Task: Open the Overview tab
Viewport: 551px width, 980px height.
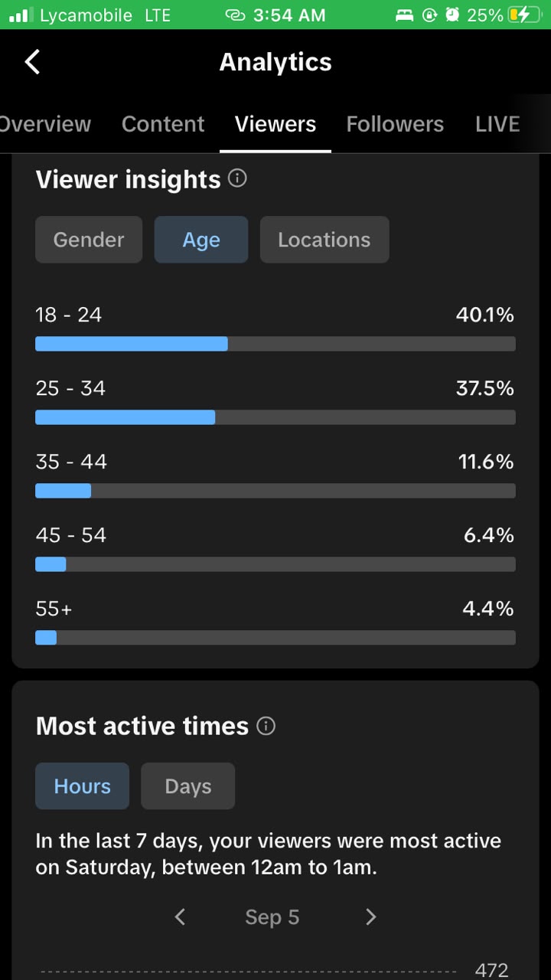Action: [44, 124]
